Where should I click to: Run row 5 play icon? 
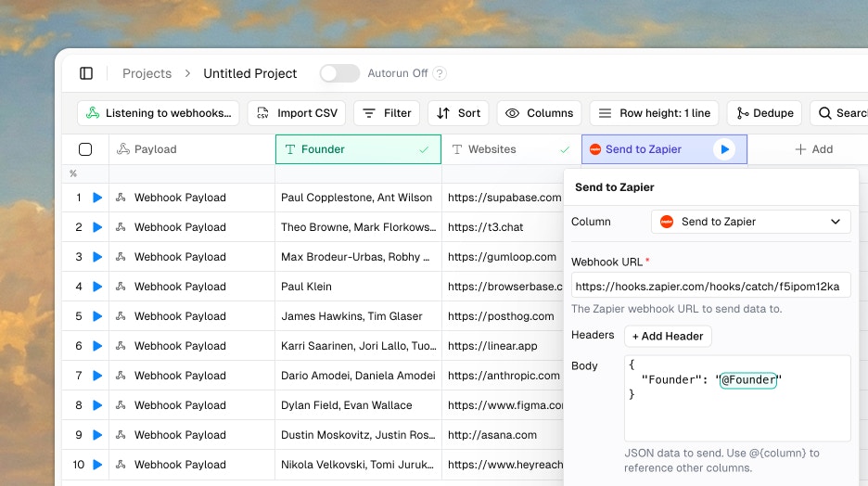click(97, 316)
